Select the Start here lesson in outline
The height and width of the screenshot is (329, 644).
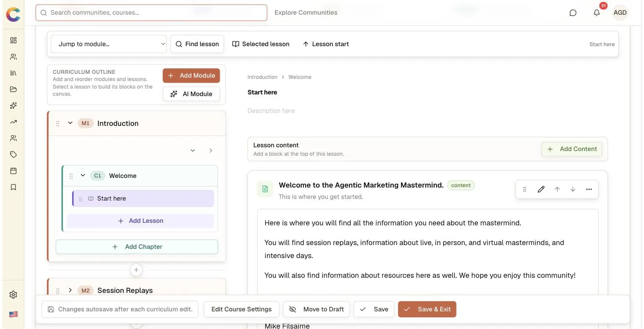tap(143, 198)
